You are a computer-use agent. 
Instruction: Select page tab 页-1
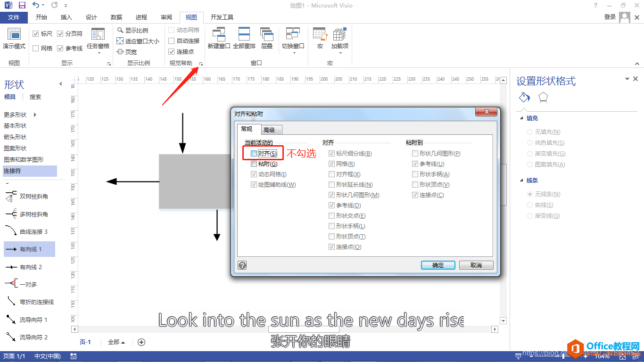click(x=85, y=342)
